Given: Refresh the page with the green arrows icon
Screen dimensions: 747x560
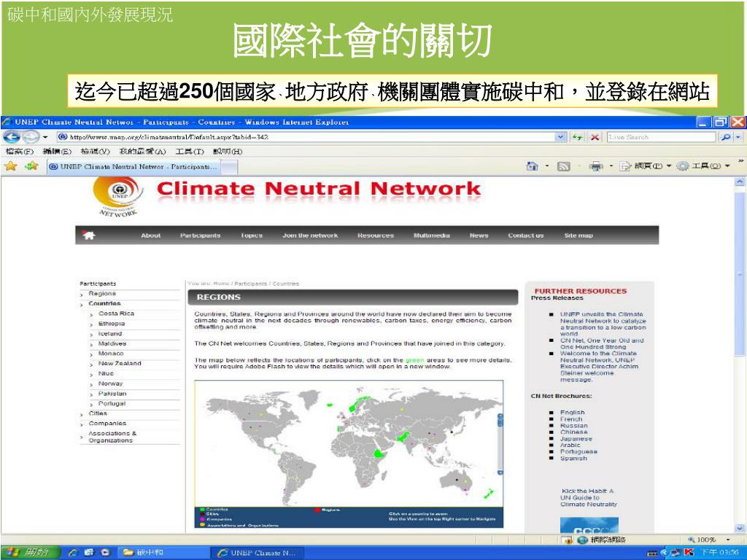Looking at the screenshot, I should [x=578, y=137].
